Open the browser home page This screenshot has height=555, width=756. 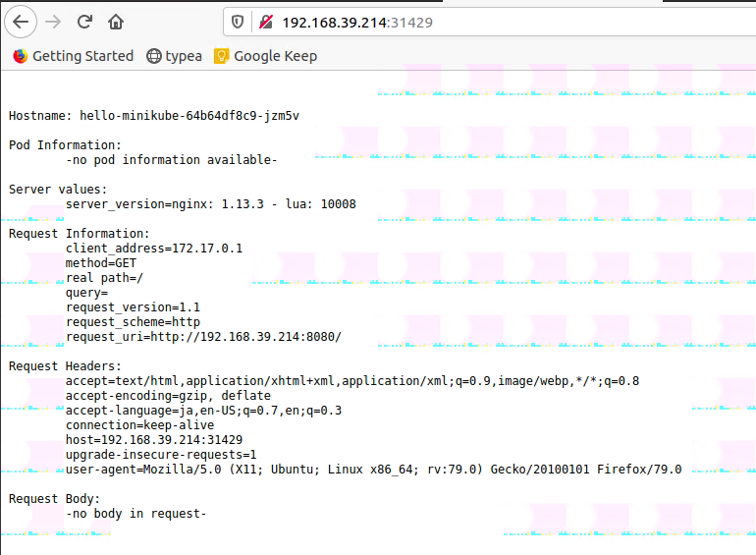116,22
